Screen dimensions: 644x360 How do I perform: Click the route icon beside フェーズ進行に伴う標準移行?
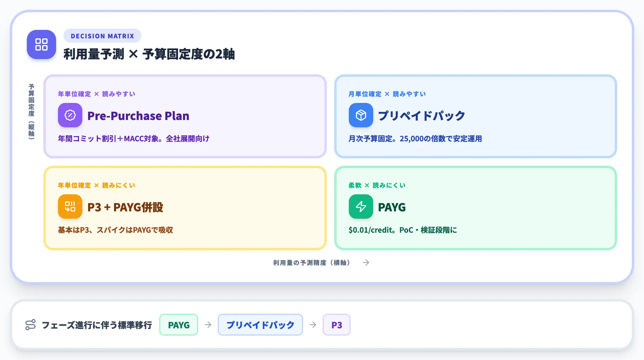pos(30,325)
